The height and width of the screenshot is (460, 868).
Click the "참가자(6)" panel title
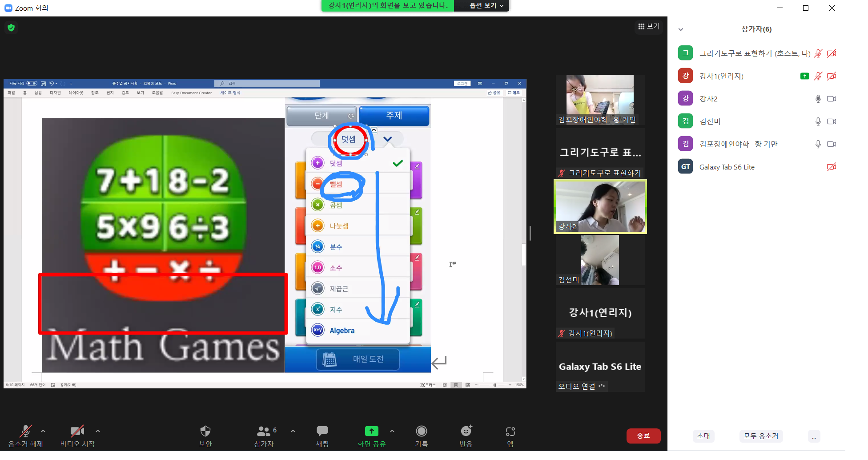756,29
